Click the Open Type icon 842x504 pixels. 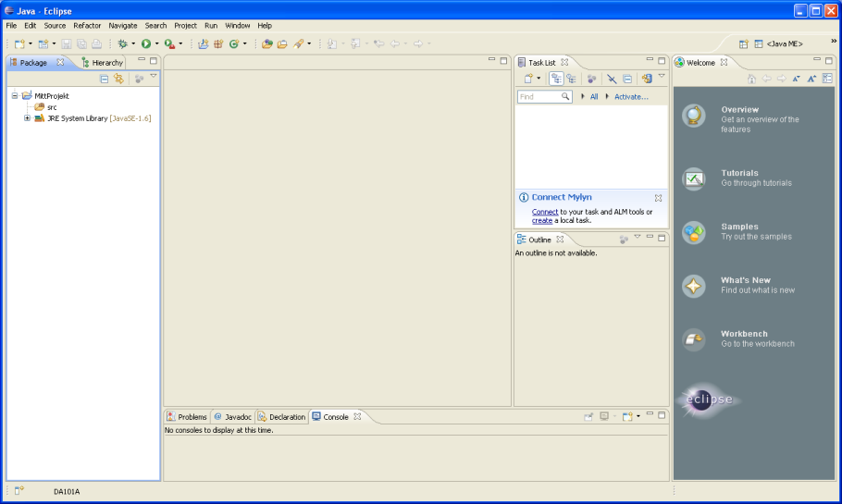coord(266,44)
